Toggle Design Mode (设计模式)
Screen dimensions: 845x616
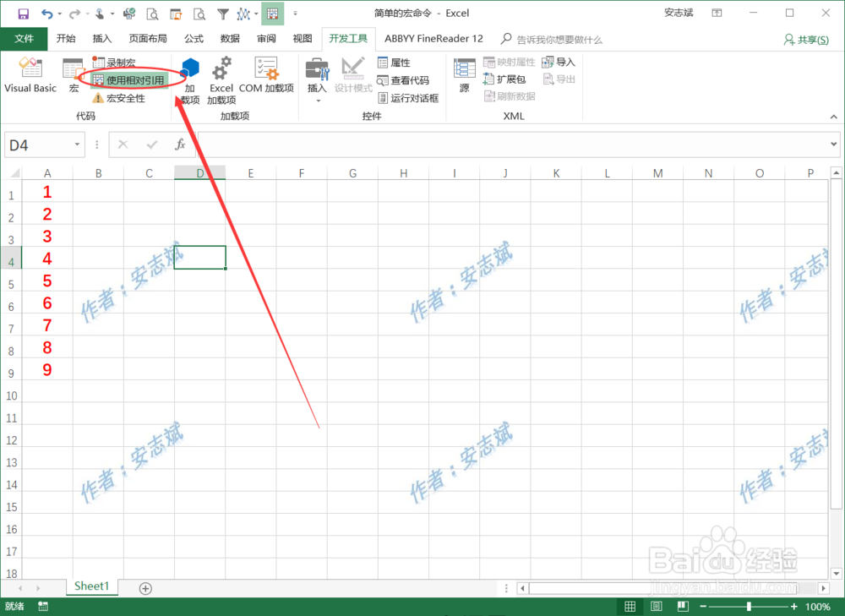click(353, 75)
